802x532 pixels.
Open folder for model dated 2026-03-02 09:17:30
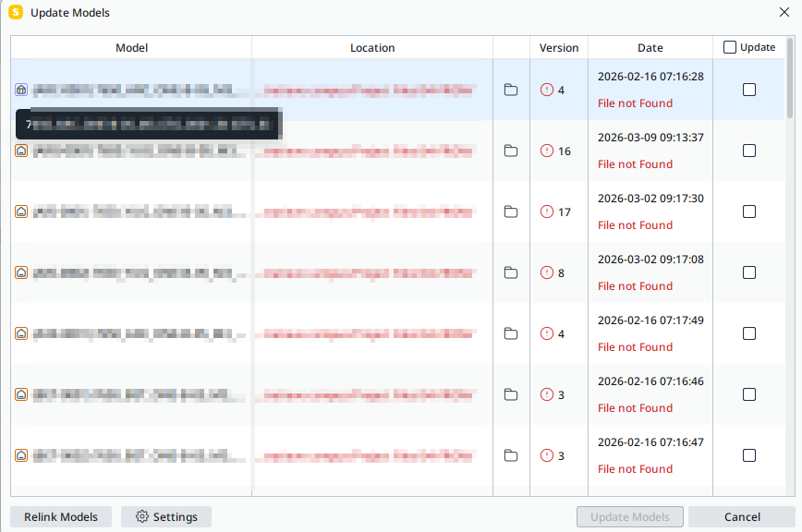(x=510, y=212)
